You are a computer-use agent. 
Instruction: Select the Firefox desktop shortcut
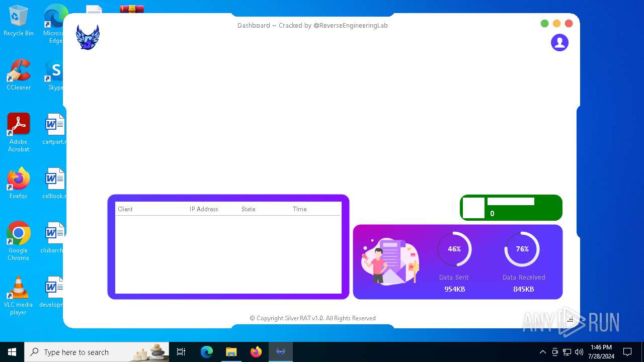click(19, 184)
